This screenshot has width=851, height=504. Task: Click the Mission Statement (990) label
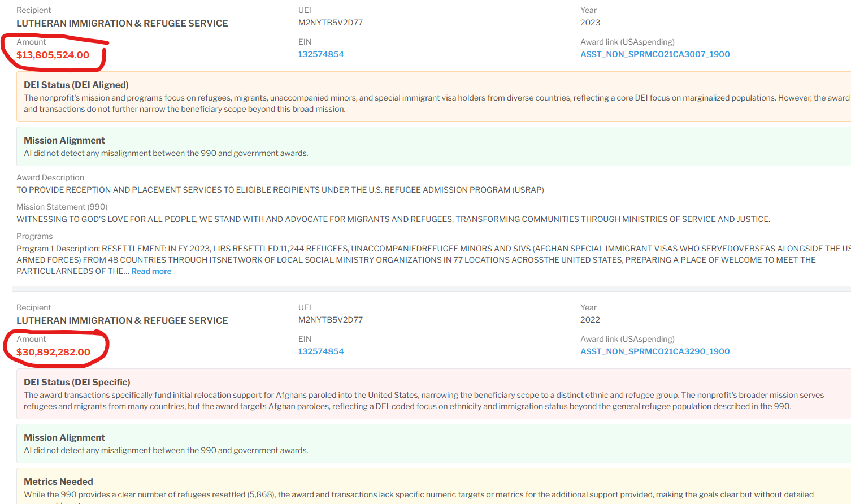[62, 207]
